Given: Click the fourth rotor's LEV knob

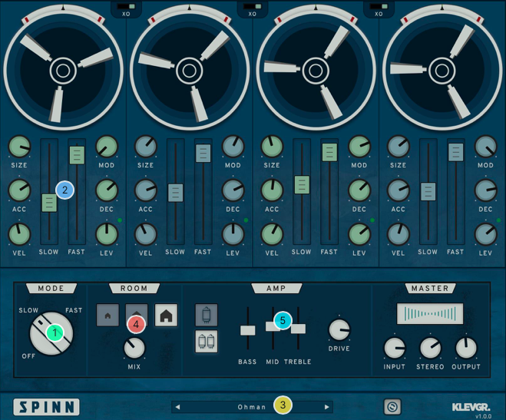Looking at the screenshot, I should (486, 234).
